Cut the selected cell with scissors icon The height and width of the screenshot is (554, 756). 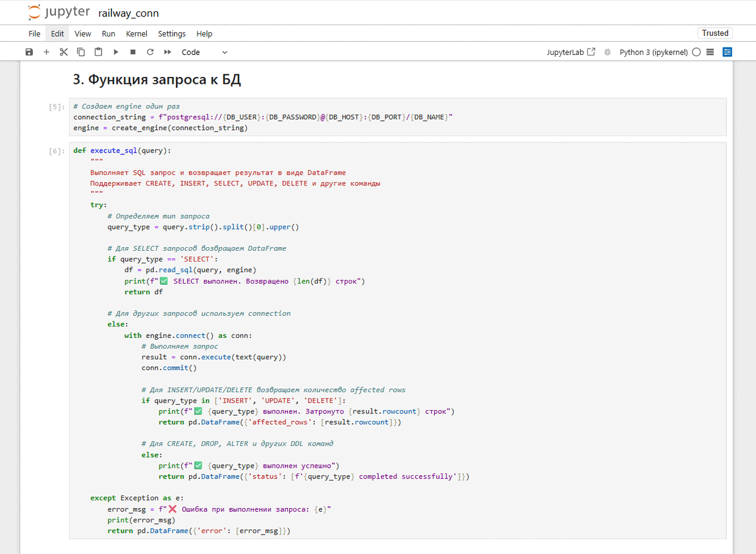point(64,52)
